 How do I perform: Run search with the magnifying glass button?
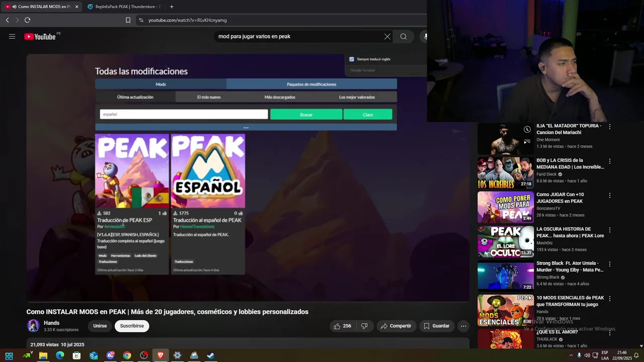coord(404,36)
